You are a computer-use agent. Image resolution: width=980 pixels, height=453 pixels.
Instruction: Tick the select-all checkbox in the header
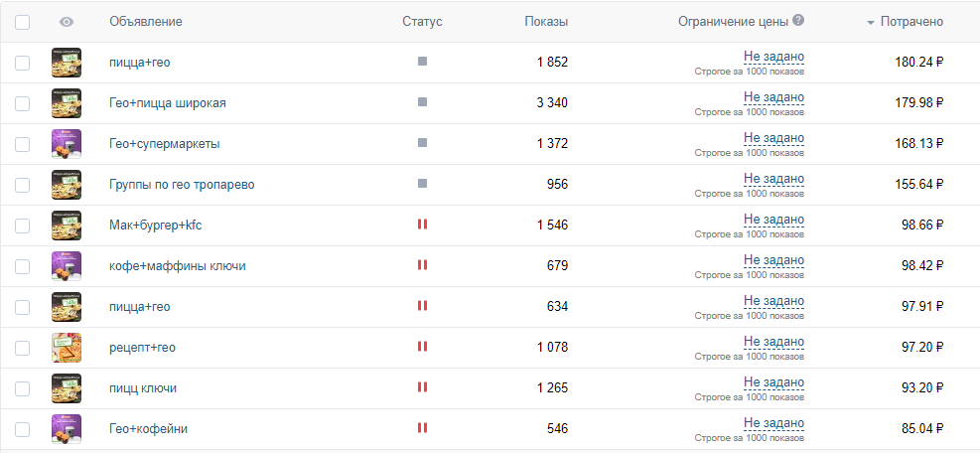(22, 22)
